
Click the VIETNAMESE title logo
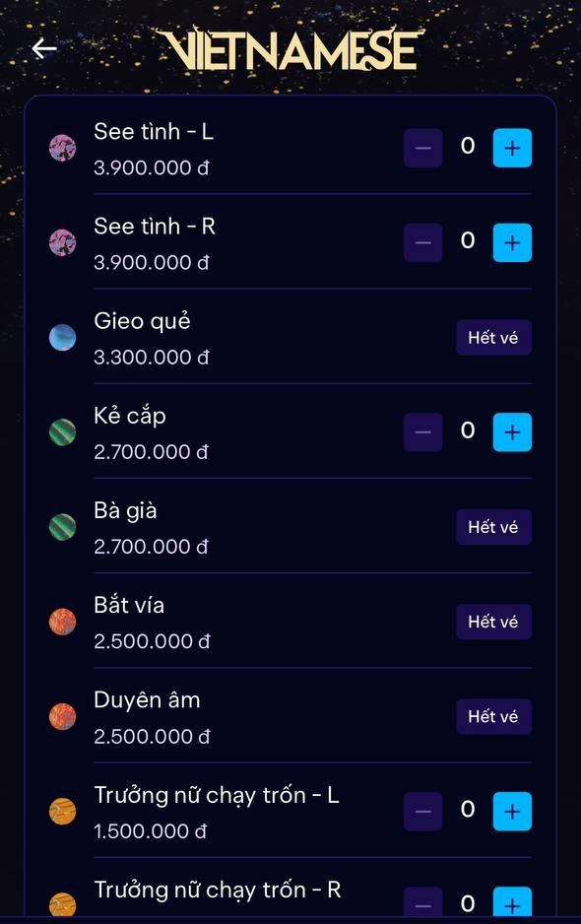[290, 48]
